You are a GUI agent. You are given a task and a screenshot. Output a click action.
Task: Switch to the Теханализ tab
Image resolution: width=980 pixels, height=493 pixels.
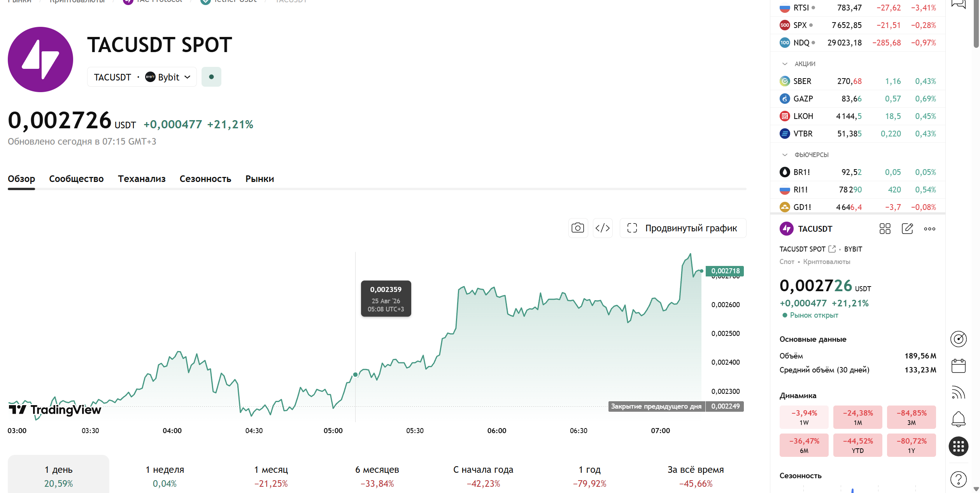coord(142,179)
